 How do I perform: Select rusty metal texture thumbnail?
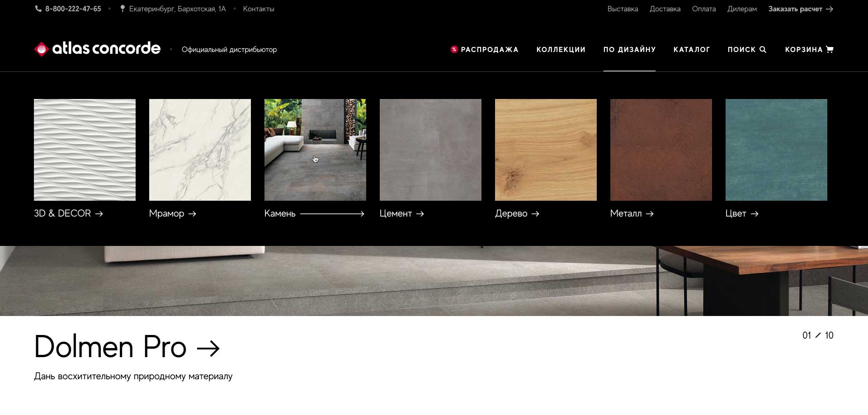tap(661, 150)
